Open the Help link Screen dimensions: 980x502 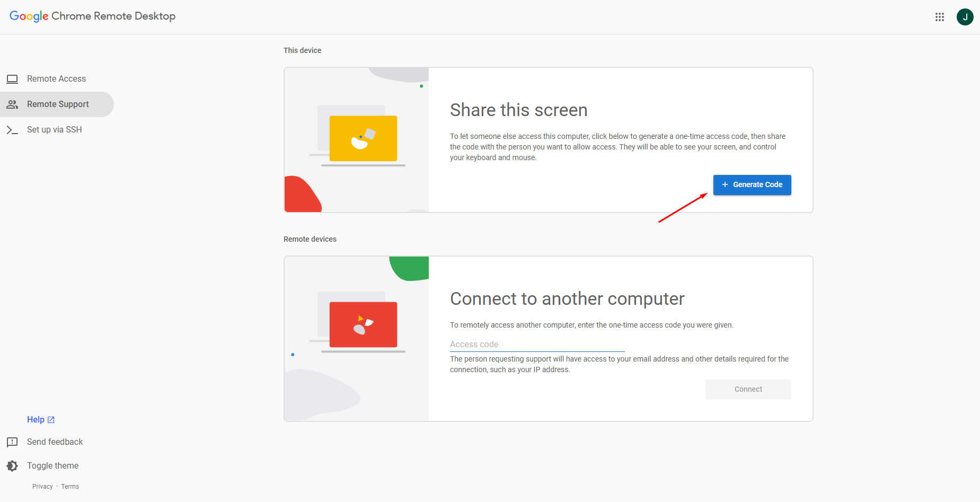tap(36, 420)
